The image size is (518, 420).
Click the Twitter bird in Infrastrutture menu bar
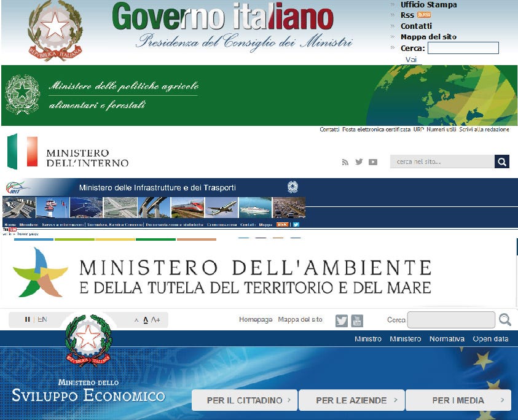pos(296,225)
